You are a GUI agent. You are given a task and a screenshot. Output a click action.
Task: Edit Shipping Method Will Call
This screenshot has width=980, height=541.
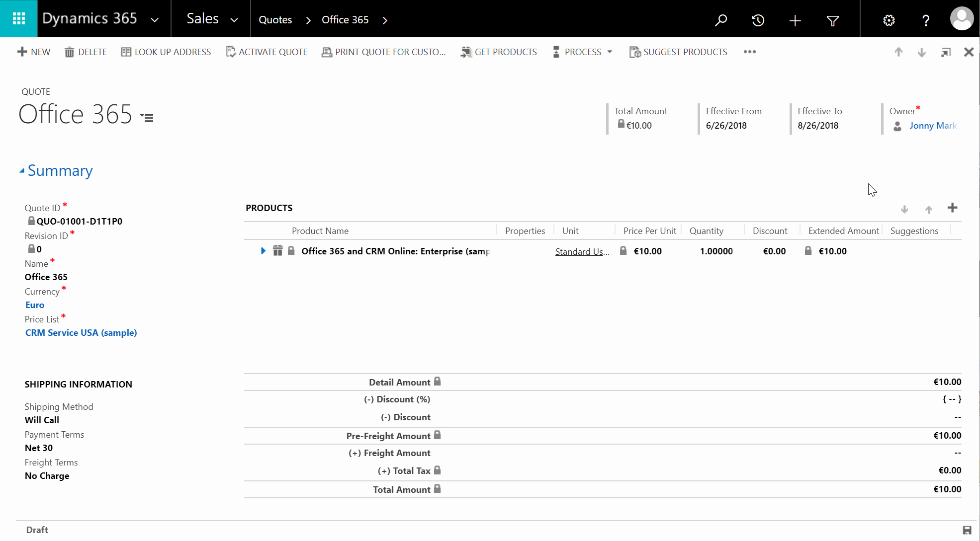click(42, 420)
